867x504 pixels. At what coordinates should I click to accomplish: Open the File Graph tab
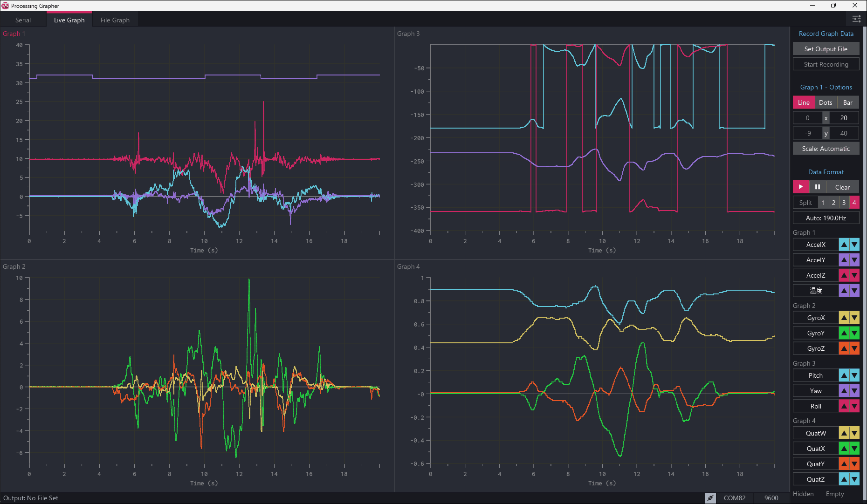pyautogui.click(x=115, y=20)
